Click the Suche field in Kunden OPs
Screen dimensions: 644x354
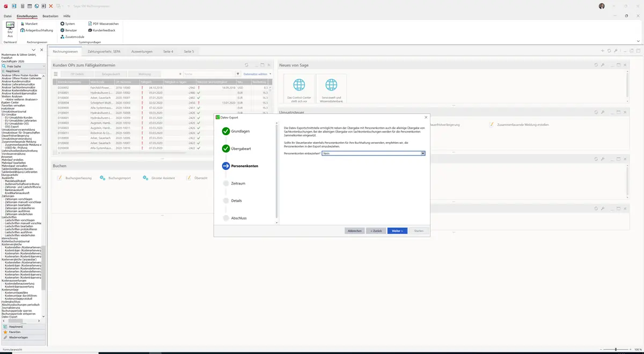click(208, 74)
